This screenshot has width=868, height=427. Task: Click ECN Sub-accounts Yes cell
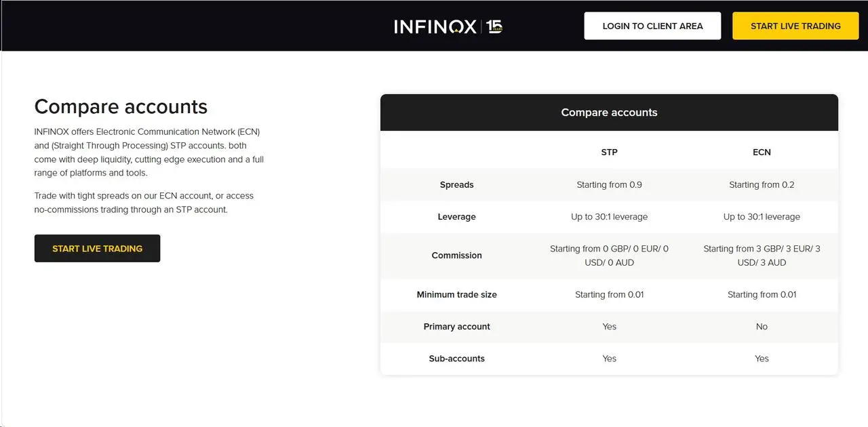click(762, 359)
